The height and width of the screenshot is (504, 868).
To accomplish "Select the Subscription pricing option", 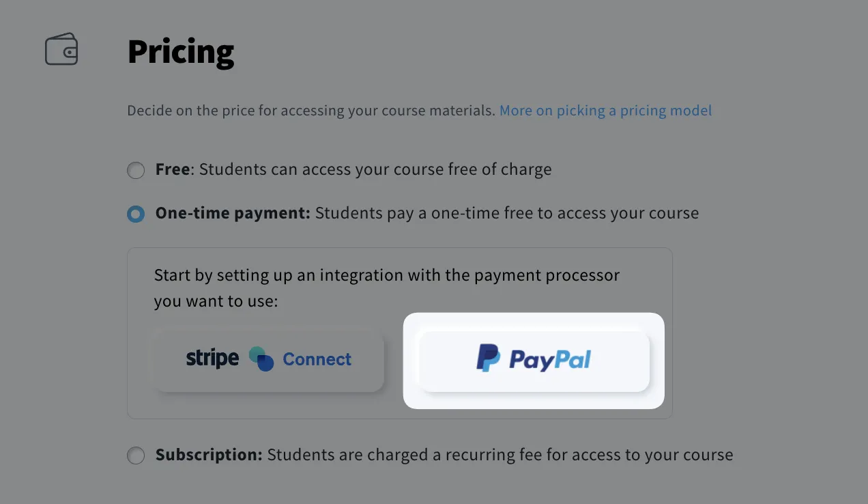I will (x=136, y=455).
